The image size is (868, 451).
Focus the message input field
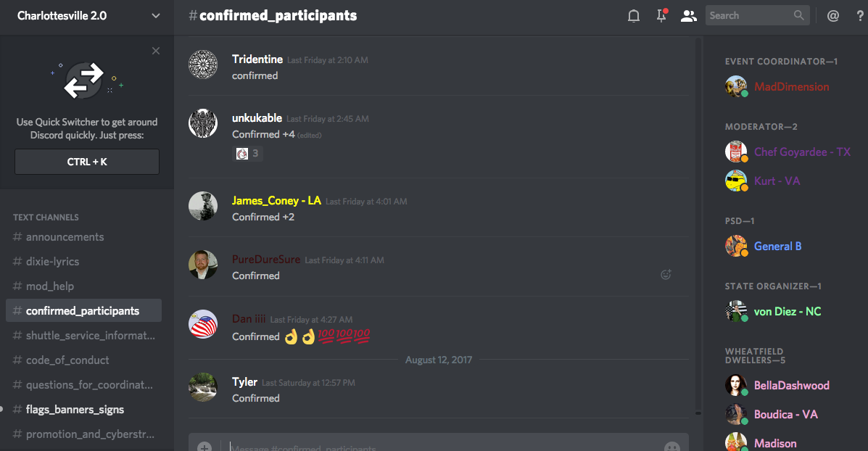coord(439,447)
